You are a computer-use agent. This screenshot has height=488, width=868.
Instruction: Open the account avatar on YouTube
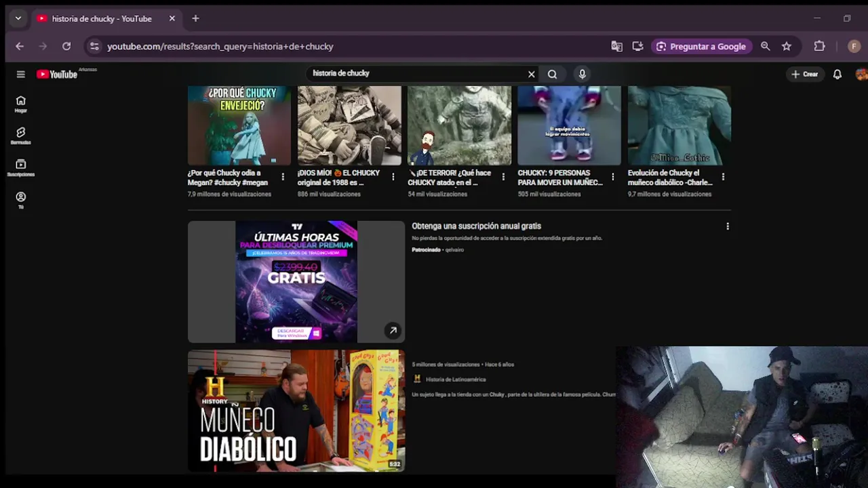point(861,74)
